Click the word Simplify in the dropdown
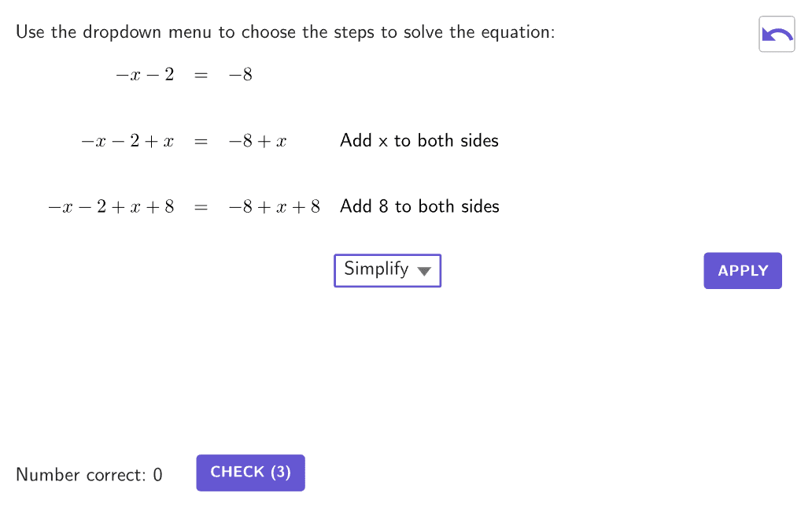The image size is (812, 508). point(377,269)
